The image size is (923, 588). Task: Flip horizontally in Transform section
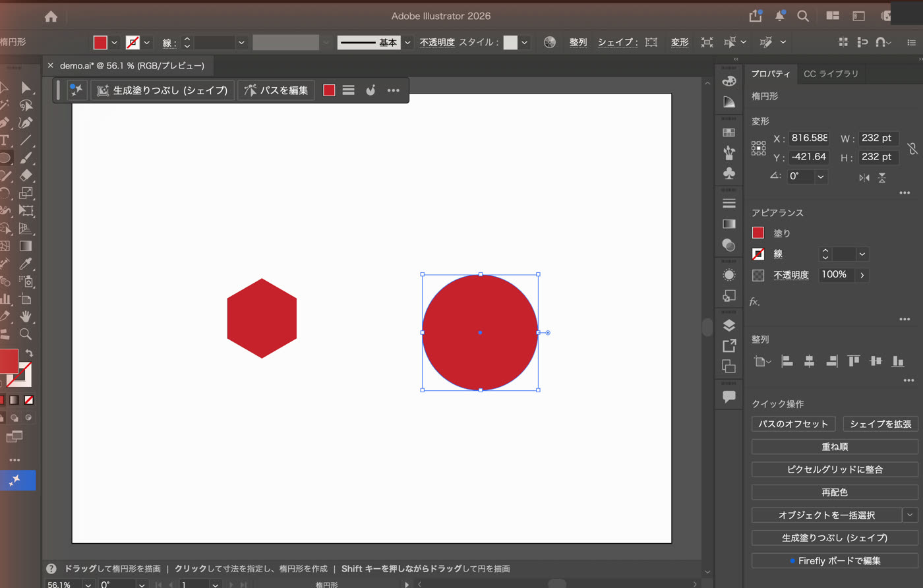pyautogui.click(x=864, y=177)
